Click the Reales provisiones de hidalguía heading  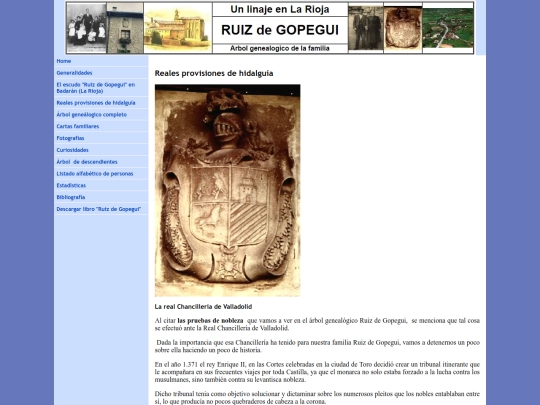click(x=214, y=73)
